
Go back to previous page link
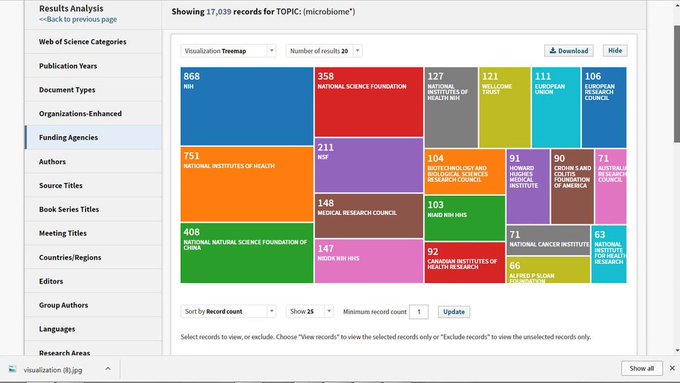pos(78,19)
